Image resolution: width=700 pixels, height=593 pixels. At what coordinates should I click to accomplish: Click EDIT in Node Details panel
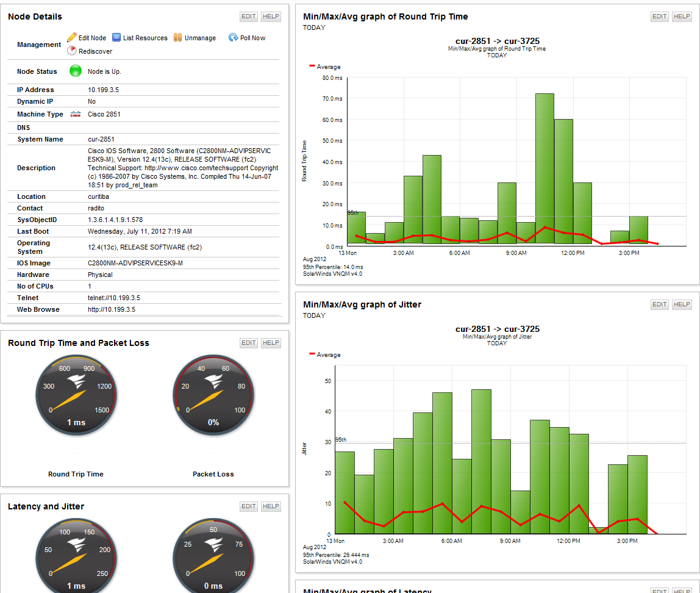tap(249, 16)
